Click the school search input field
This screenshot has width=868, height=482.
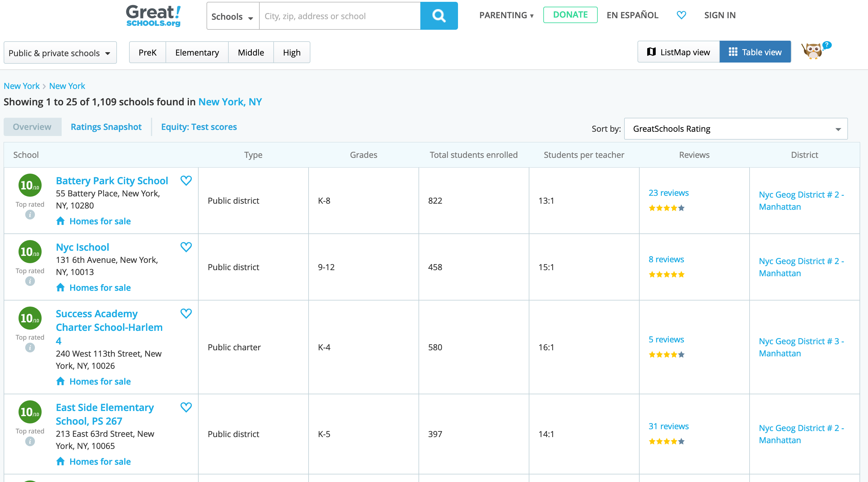click(x=340, y=16)
